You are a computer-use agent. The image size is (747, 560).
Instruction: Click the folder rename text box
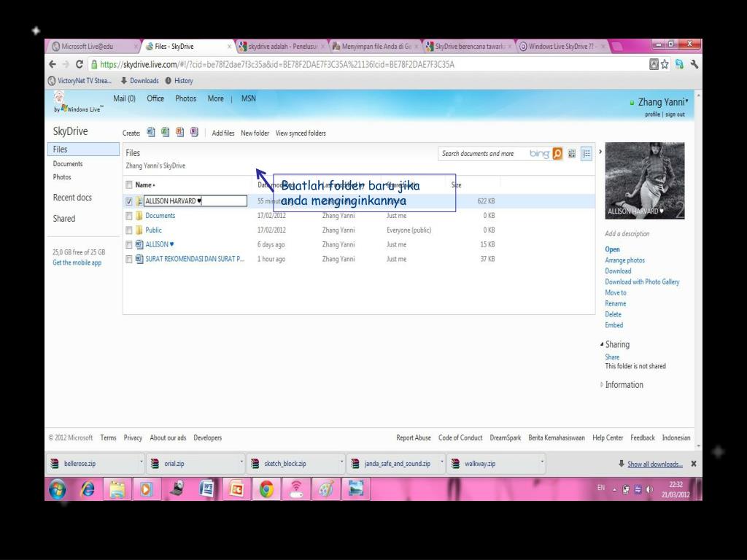(x=196, y=201)
